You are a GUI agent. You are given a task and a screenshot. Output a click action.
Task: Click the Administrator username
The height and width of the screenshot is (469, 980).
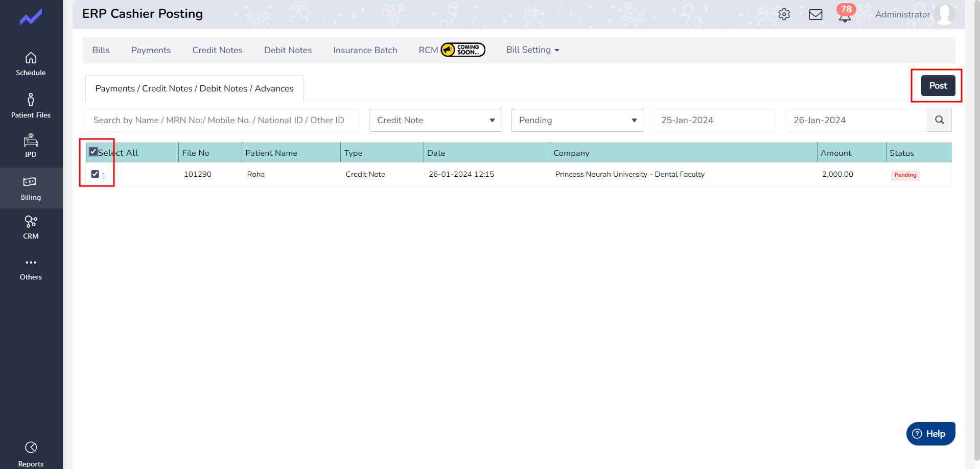tap(902, 14)
